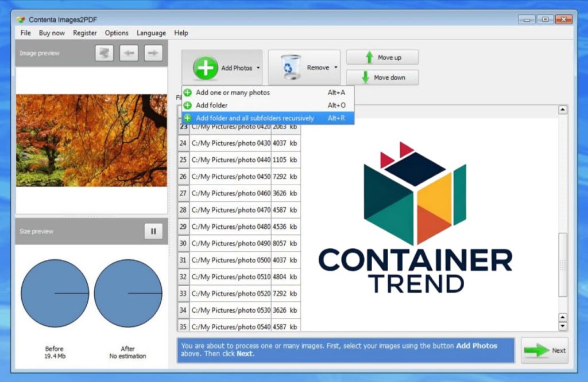Image resolution: width=588 pixels, height=382 pixels.
Task: Select row 27 photo 0460
Action: click(239, 193)
